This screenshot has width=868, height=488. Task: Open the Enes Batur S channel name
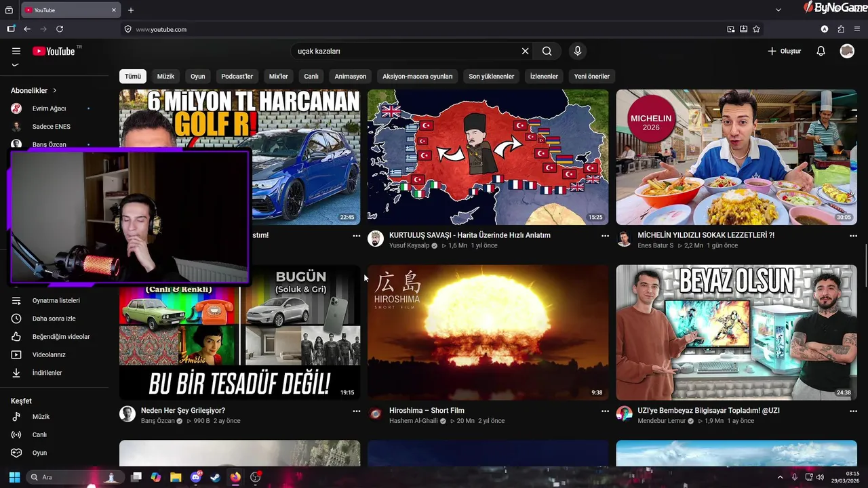tap(656, 245)
